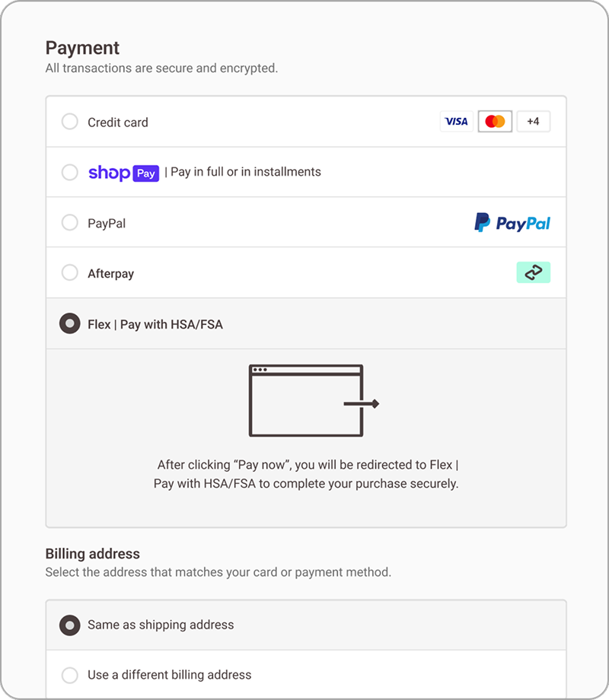Choose the Shop Pay radio option
Viewport: 609px width, 700px height.
coord(70,172)
